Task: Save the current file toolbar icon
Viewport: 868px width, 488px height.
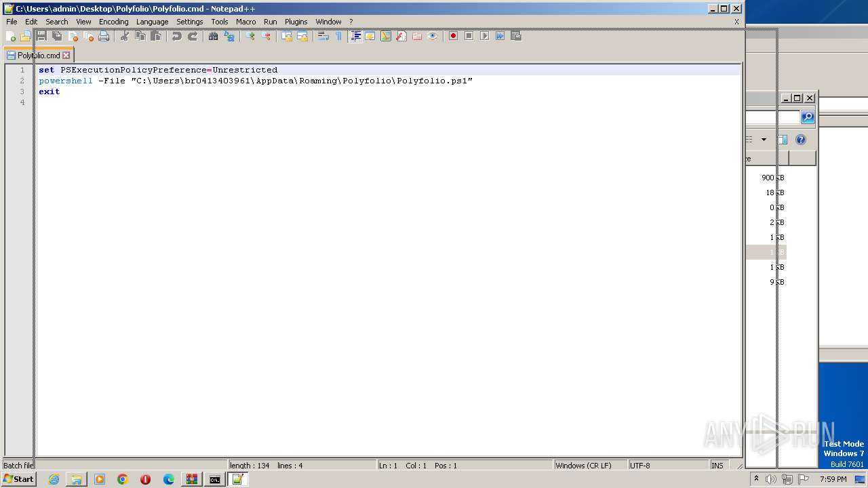Action: tap(41, 36)
